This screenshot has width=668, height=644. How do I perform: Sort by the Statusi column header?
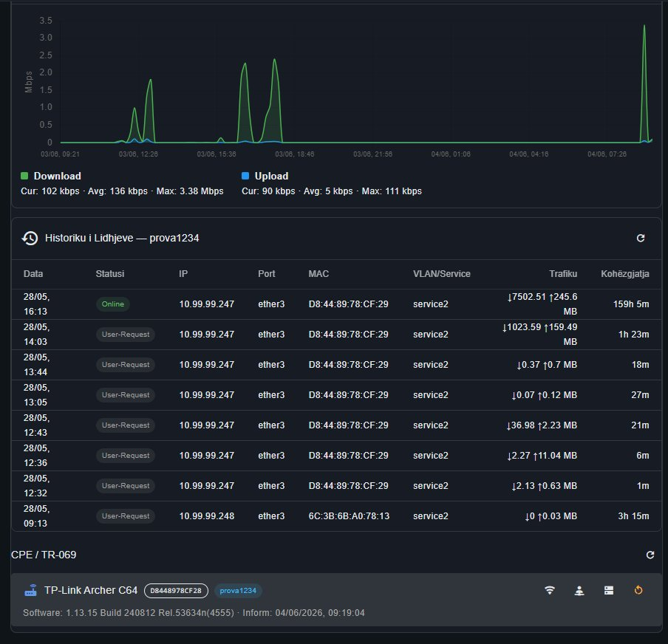tap(110, 274)
